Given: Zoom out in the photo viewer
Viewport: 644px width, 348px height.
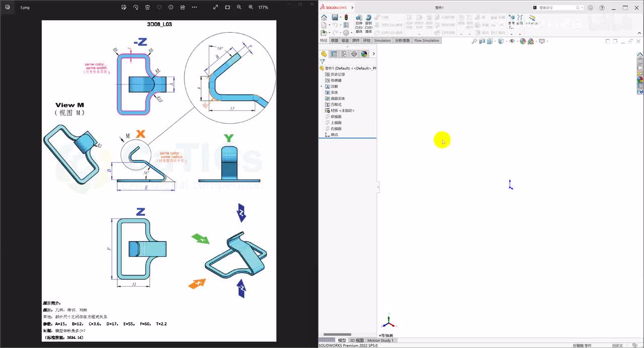Looking at the screenshot, I should point(239,7).
